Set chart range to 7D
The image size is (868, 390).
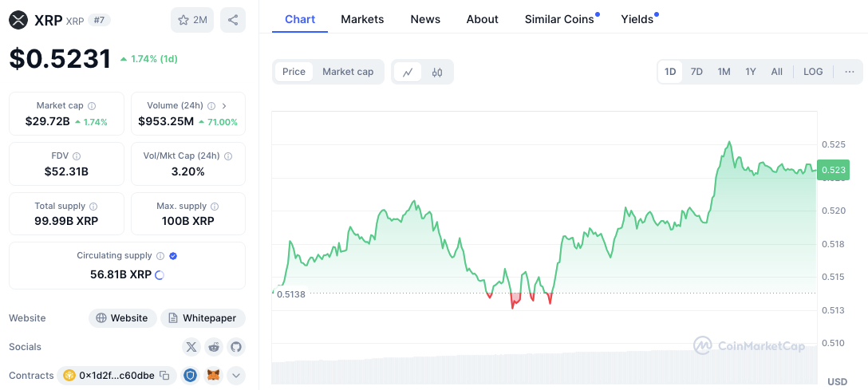pyautogui.click(x=697, y=72)
